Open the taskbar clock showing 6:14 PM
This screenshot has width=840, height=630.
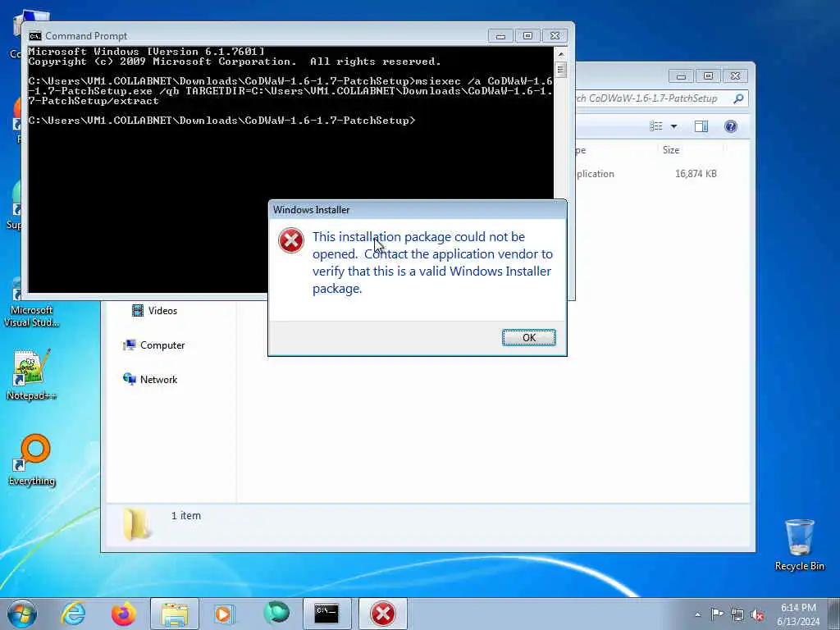pos(798,614)
